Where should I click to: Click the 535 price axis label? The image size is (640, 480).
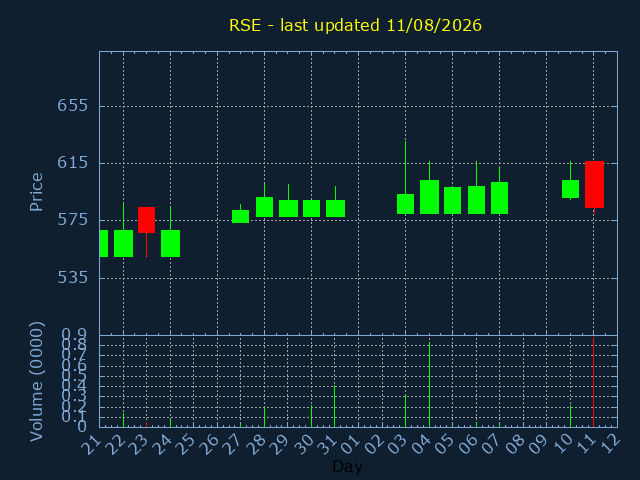73,278
